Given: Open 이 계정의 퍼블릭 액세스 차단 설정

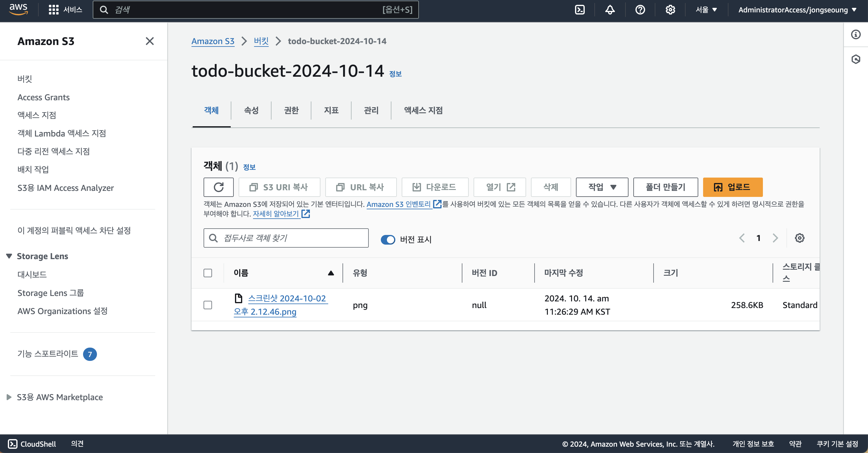Looking at the screenshot, I should tap(74, 230).
